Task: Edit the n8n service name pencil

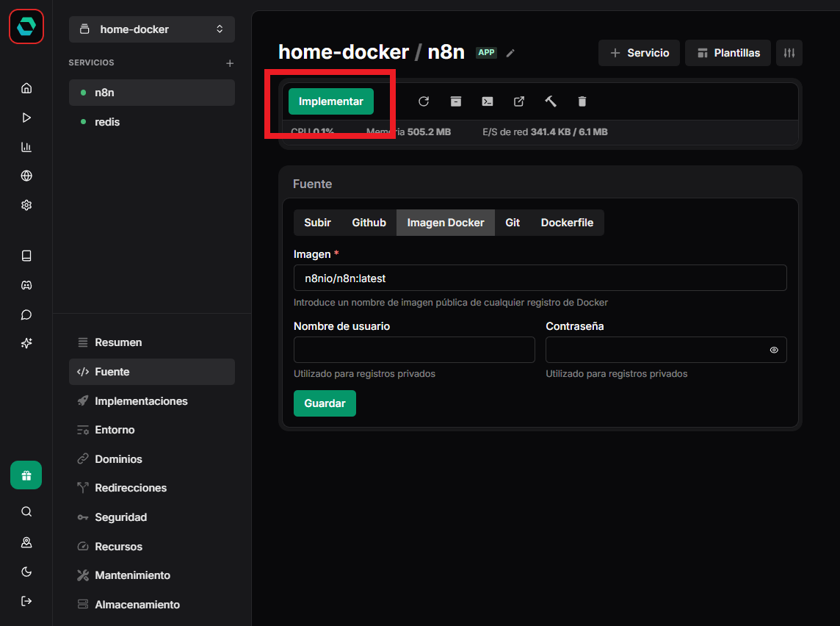Action: pyautogui.click(x=510, y=52)
